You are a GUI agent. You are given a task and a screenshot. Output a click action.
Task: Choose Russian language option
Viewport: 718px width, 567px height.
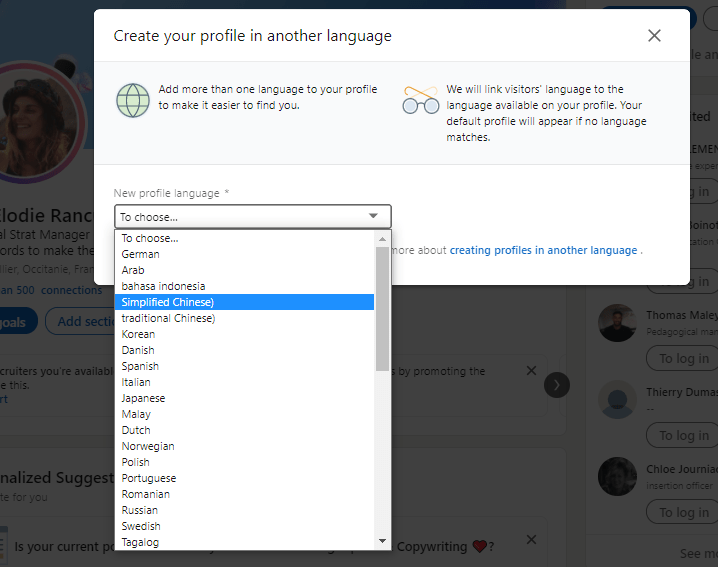coord(245,511)
